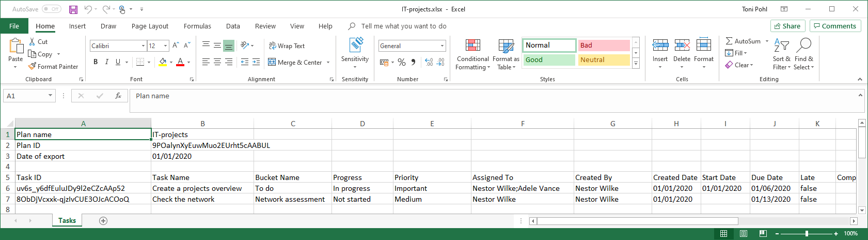The width and height of the screenshot is (868, 240).
Task: Open the Clear dropdown
Action: pos(739,65)
